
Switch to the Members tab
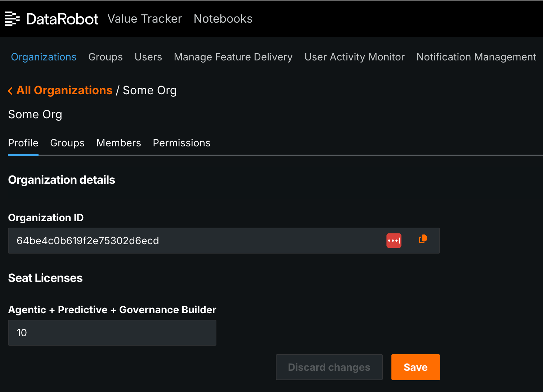point(118,143)
